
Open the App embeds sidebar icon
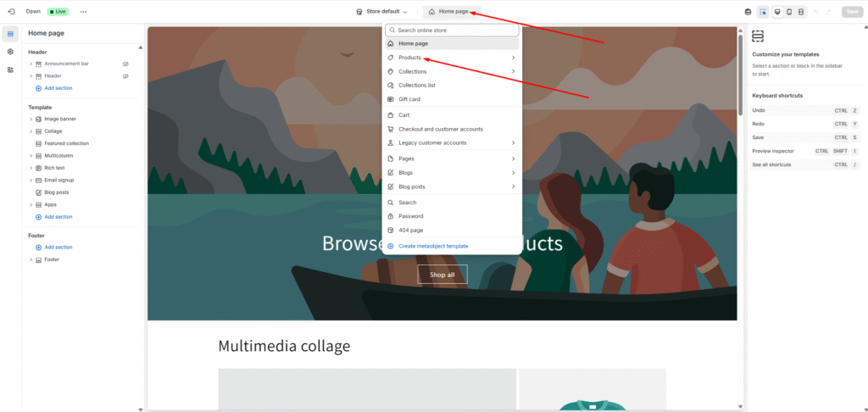[10, 70]
